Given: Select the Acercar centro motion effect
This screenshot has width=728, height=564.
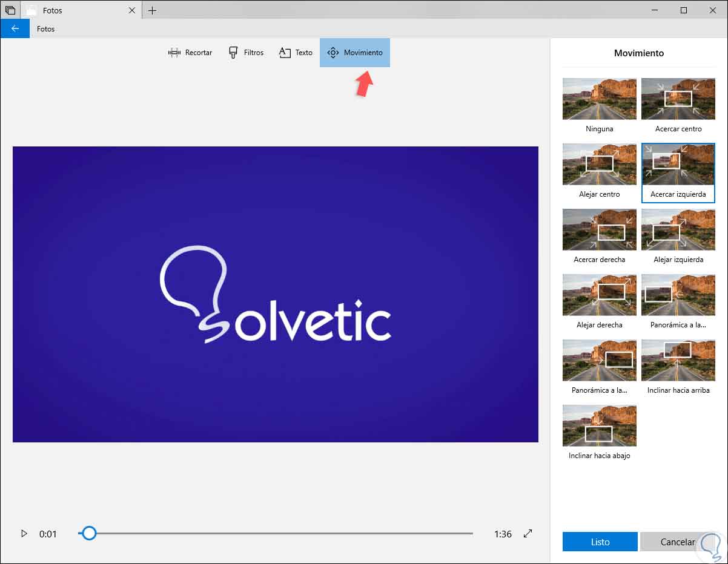Looking at the screenshot, I should 678,99.
